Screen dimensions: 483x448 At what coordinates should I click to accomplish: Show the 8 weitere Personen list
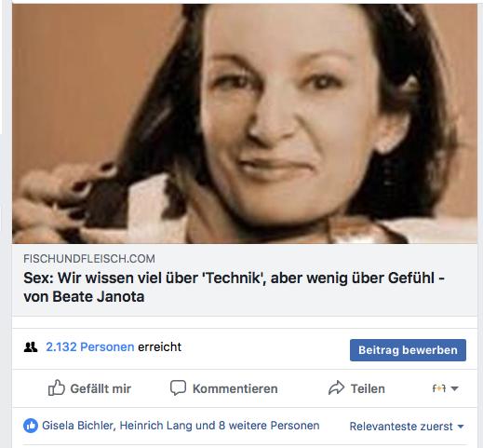click(269, 426)
